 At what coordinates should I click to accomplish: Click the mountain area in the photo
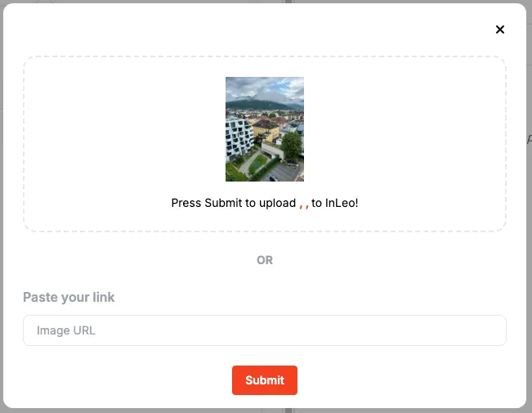258,104
